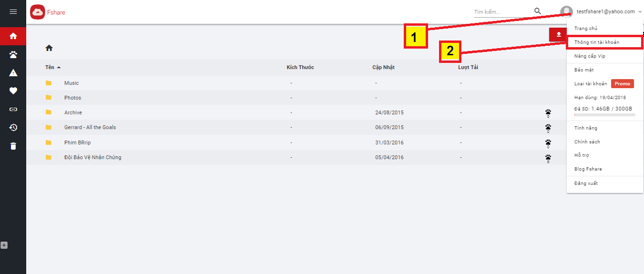Open favorites heart icon in sidebar
The image size is (644, 274).
(13, 91)
